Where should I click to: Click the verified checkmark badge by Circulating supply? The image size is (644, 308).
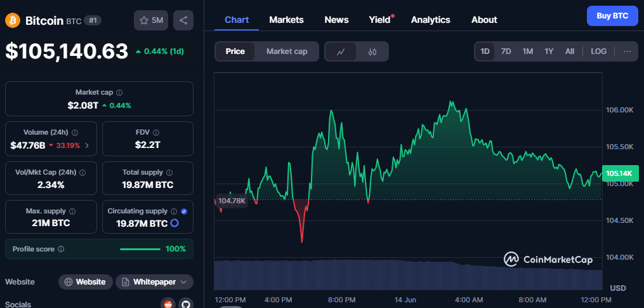click(184, 211)
